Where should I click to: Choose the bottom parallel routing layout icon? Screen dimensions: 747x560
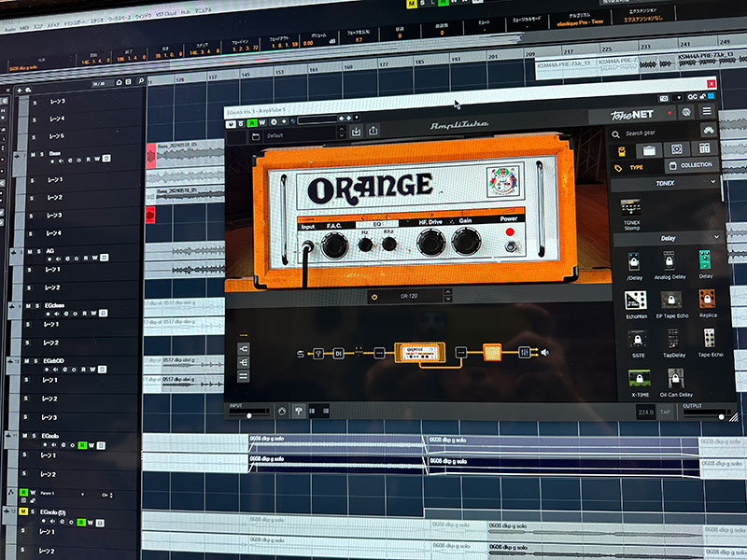click(x=243, y=376)
